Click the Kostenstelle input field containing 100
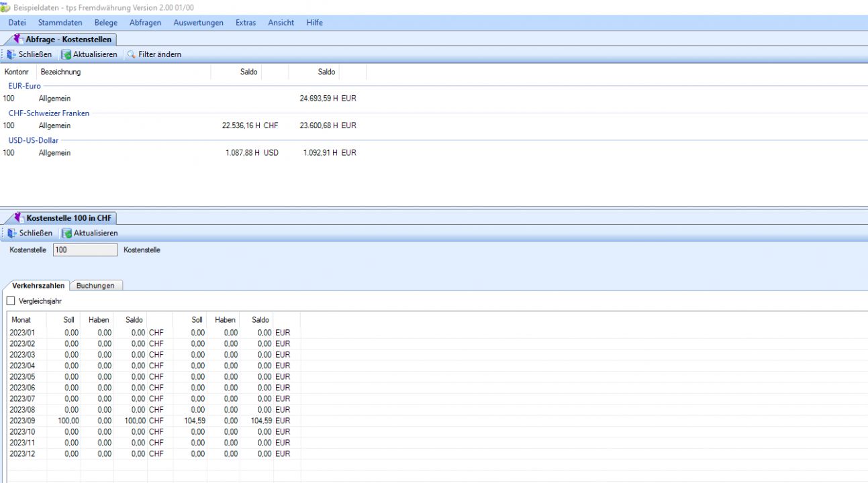The height and width of the screenshot is (483, 868). (85, 250)
